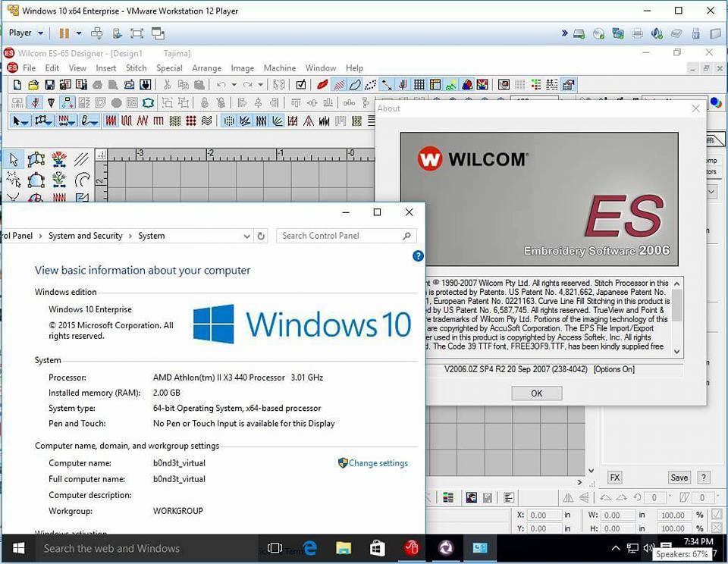The height and width of the screenshot is (564, 728).
Task: Click the speaker volume tray icon
Action: (x=648, y=548)
